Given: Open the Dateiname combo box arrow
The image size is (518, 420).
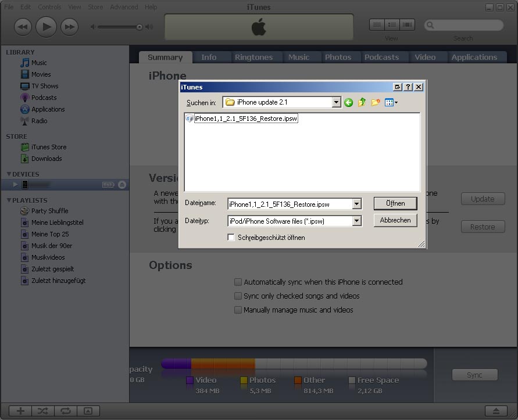Looking at the screenshot, I should (x=357, y=204).
